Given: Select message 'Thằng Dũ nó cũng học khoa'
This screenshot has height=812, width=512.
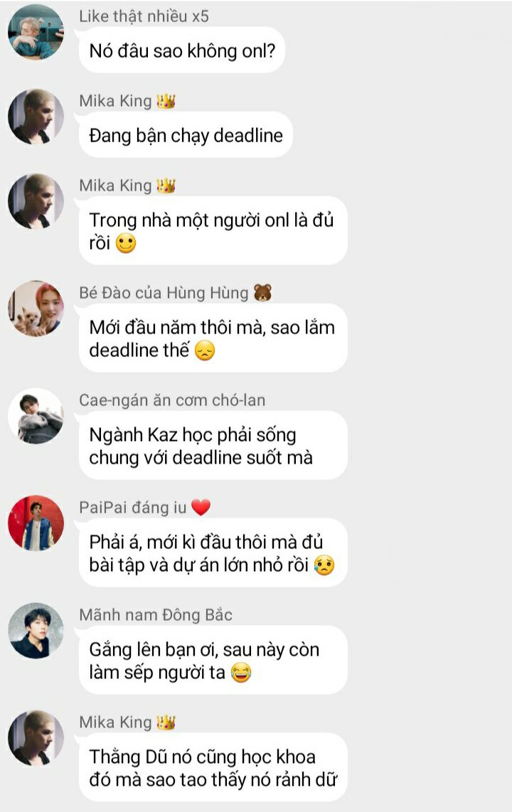Looking at the screenshot, I should tap(213, 768).
